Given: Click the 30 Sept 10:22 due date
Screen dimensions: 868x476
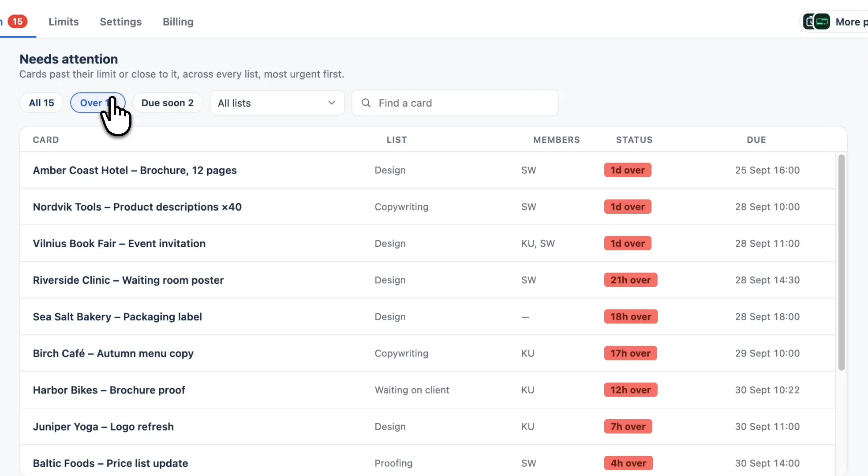Looking at the screenshot, I should (767, 390).
